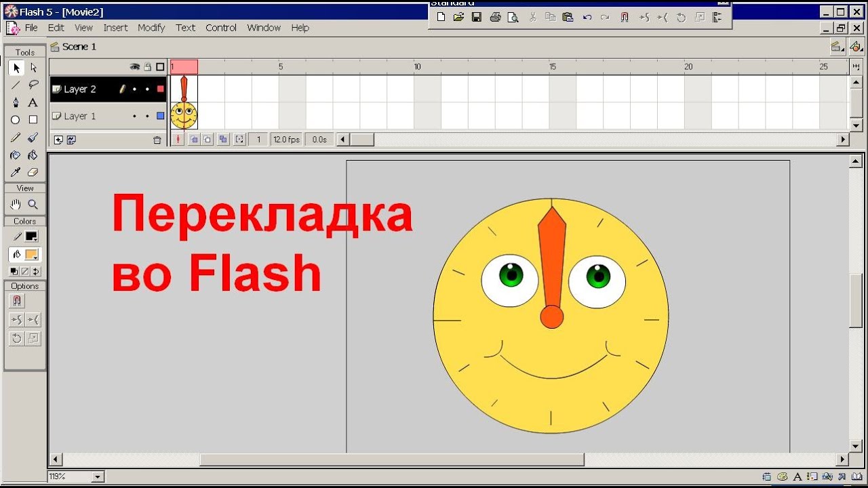Open the Modify menu
The image size is (868, 488).
point(151,28)
